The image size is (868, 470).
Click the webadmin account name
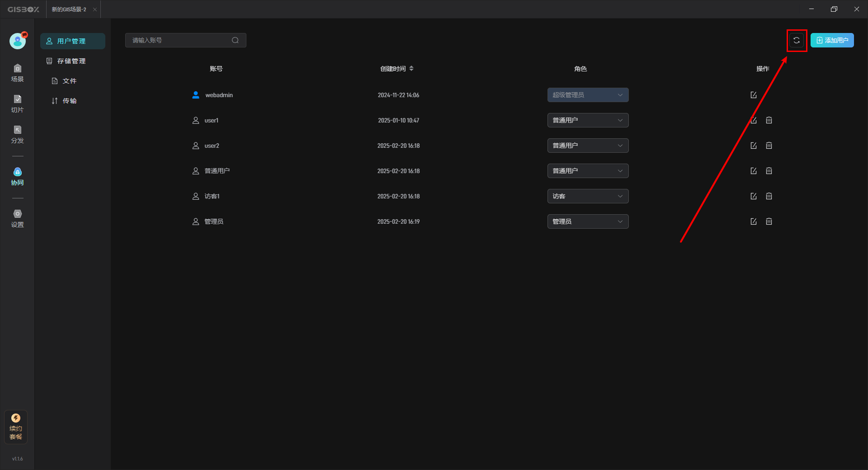click(x=219, y=95)
